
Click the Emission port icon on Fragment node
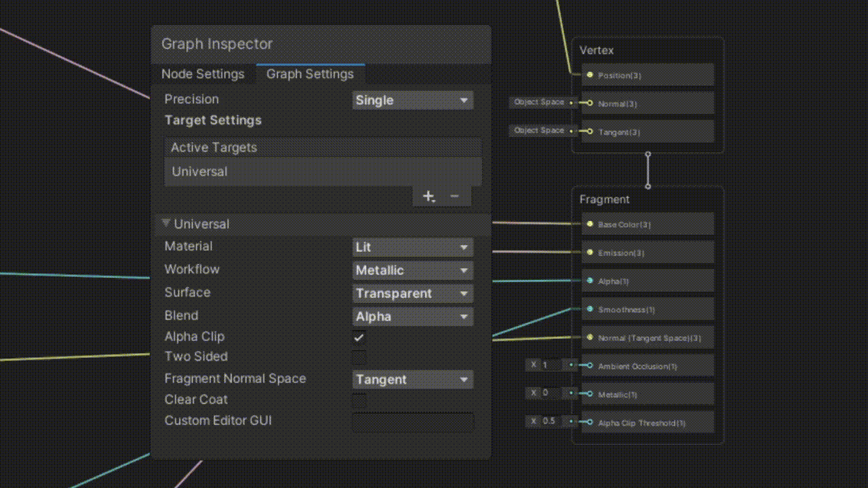coord(589,252)
